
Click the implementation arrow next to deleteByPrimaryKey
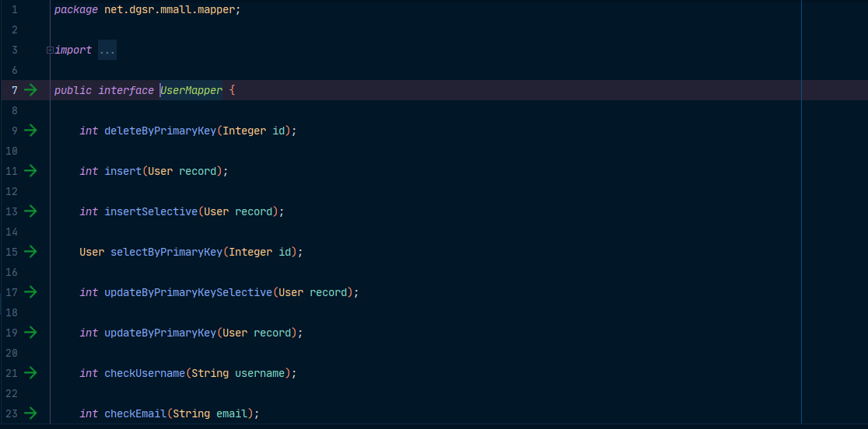[x=30, y=131]
